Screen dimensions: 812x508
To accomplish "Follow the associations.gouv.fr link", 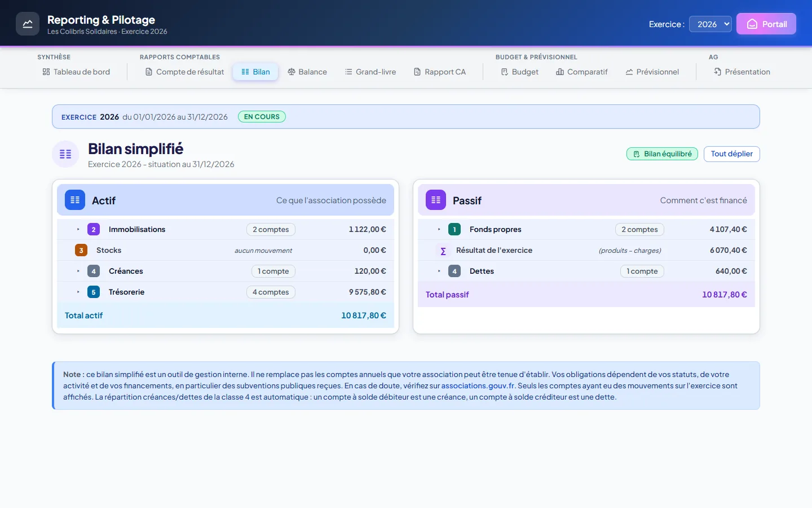I will (x=478, y=386).
